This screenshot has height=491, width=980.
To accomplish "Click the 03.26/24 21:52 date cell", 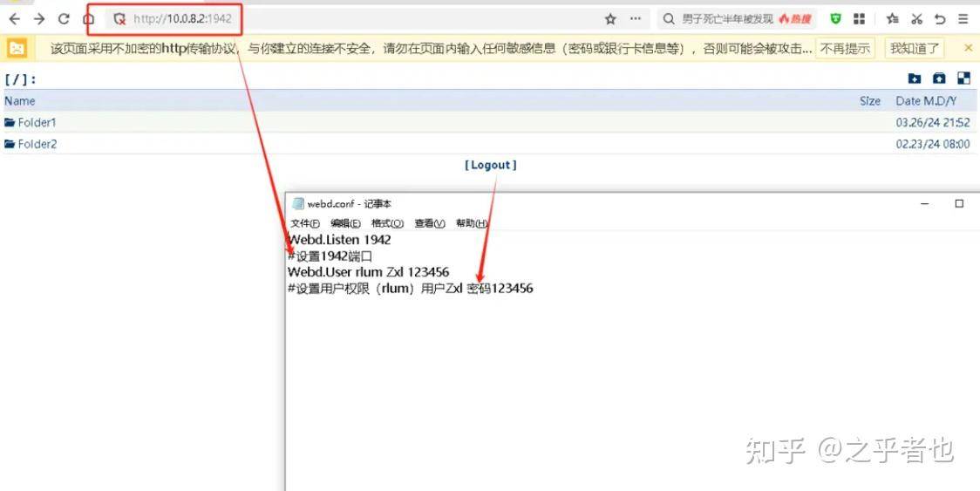I will (933, 123).
